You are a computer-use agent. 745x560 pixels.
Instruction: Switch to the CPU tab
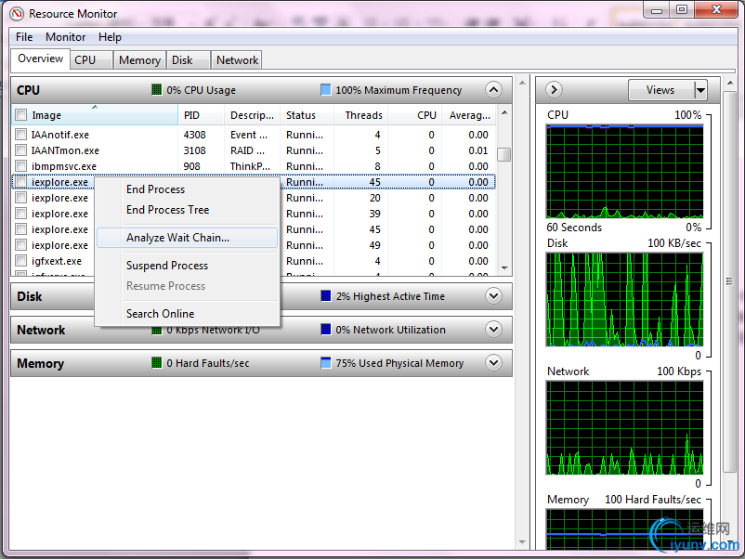coord(92,60)
